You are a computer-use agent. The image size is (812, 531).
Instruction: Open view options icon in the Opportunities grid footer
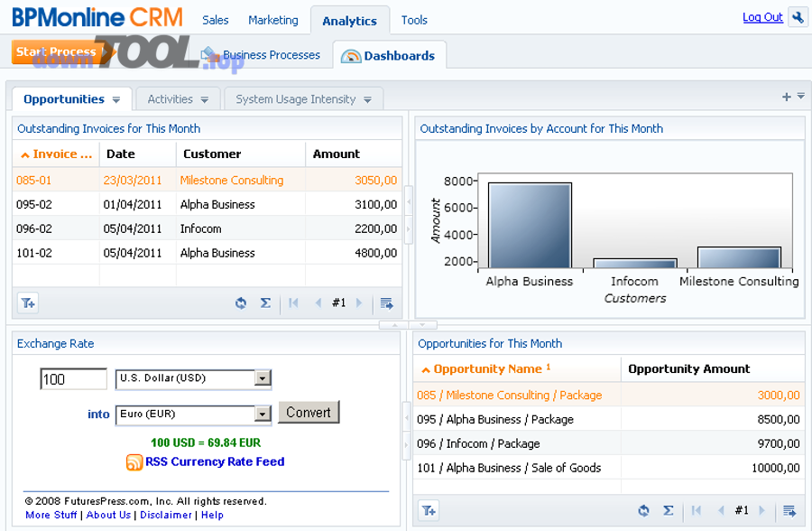(789, 511)
